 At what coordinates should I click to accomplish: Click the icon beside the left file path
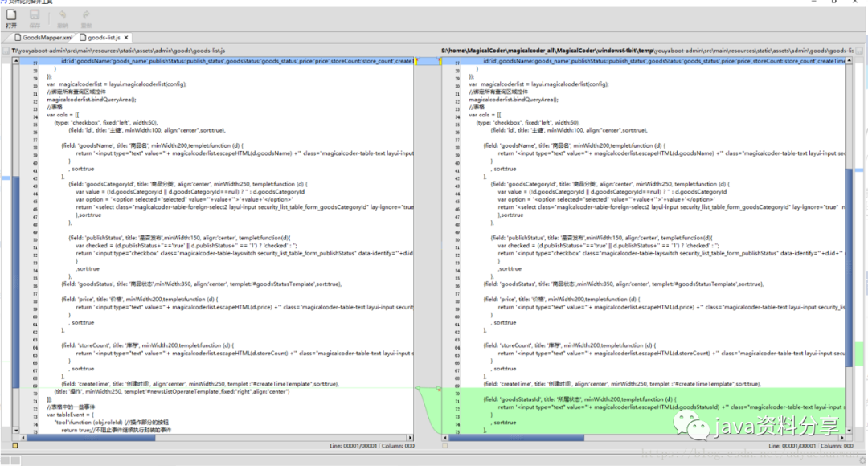6,51
